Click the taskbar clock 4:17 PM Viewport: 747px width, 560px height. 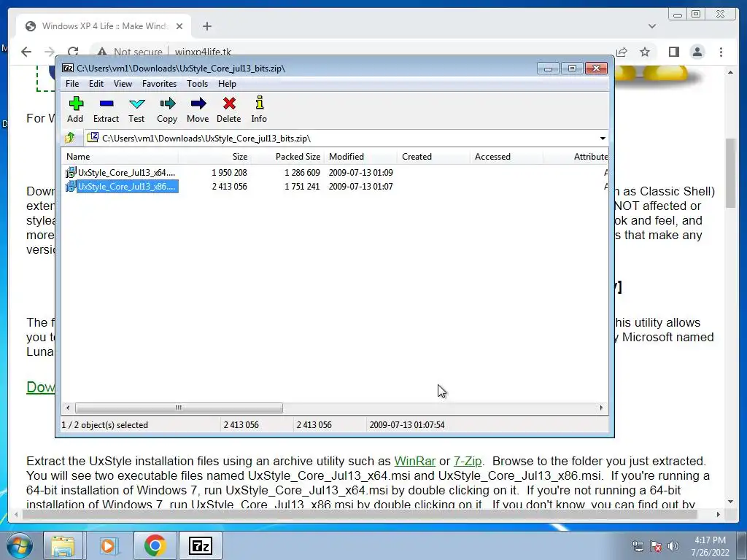(710, 545)
